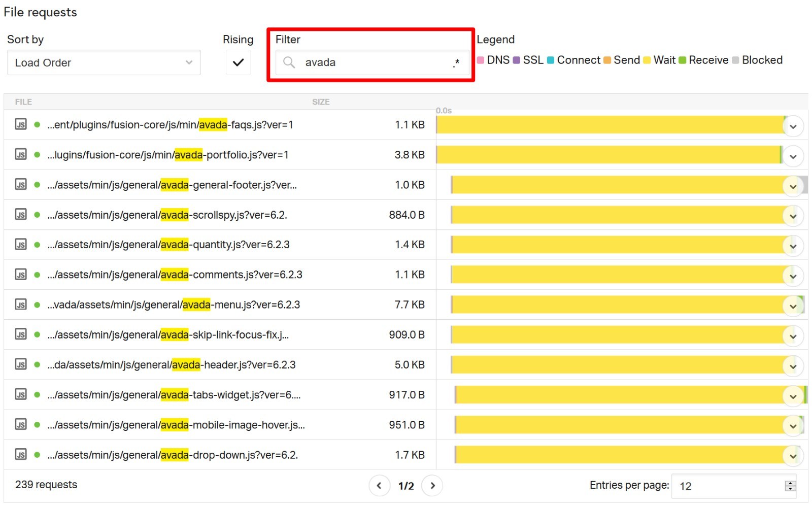Expand details for avada-portfolio.js request
This screenshot has height=506, width=812.
pyautogui.click(x=793, y=156)
